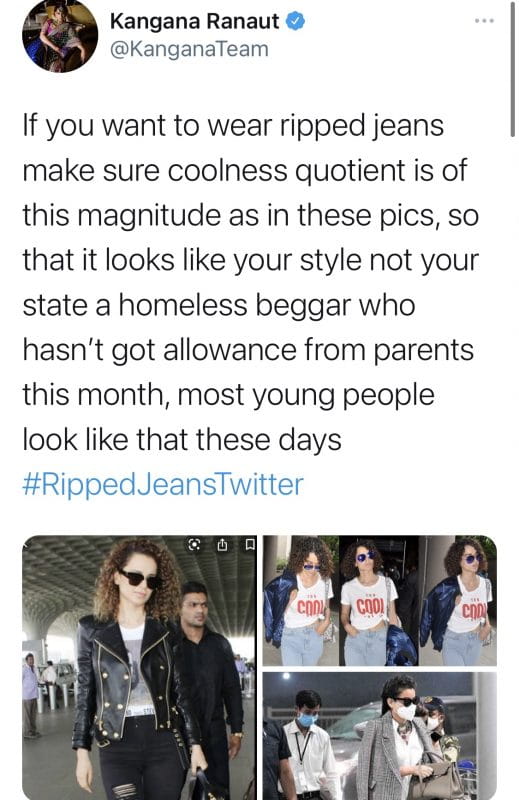Open the #RippedJeansTwitter hashtag
This screenshot has height=800, width=519.
tap(163, 484)
